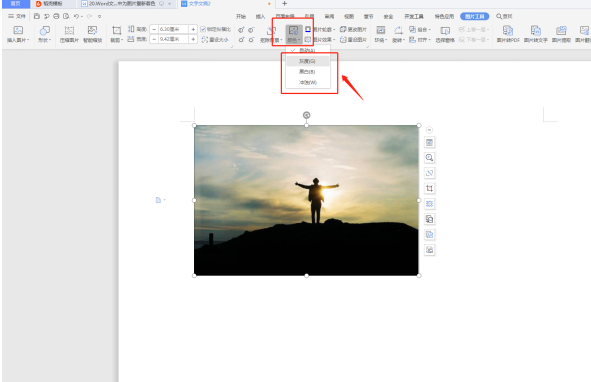
Task: Increase picture brightness icon
Action: 241,40
